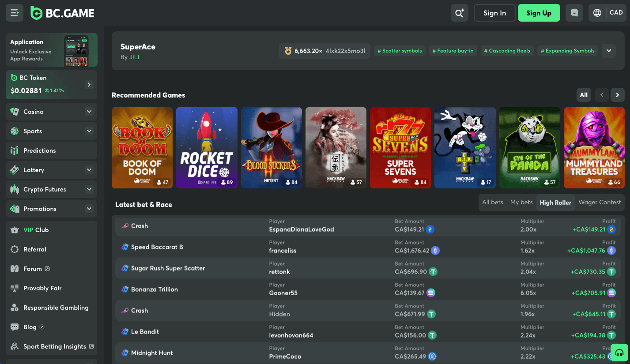Open Predictions in the sidebar
The width and height of the screenshot is (630, 364).
coord(51,150)
